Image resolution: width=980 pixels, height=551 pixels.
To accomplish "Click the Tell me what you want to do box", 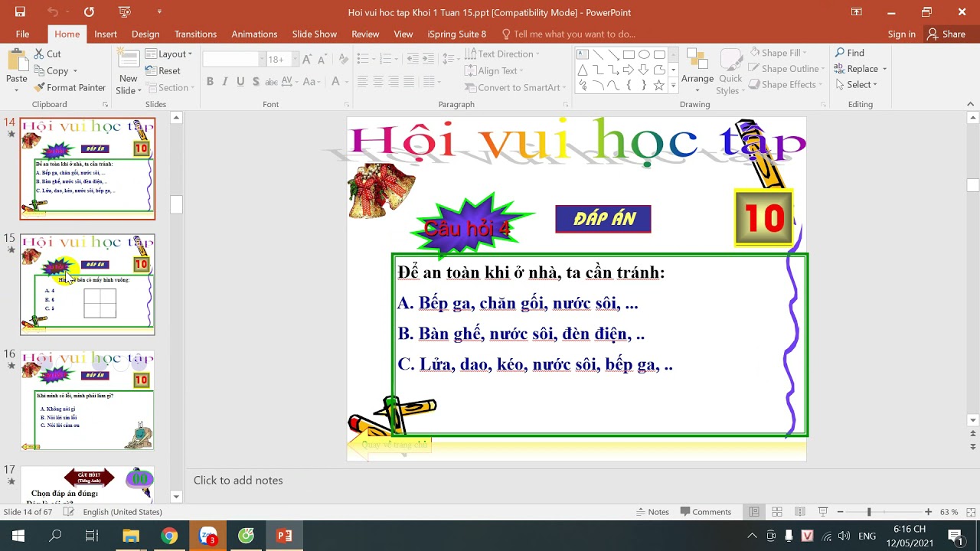I will point(568,34).
